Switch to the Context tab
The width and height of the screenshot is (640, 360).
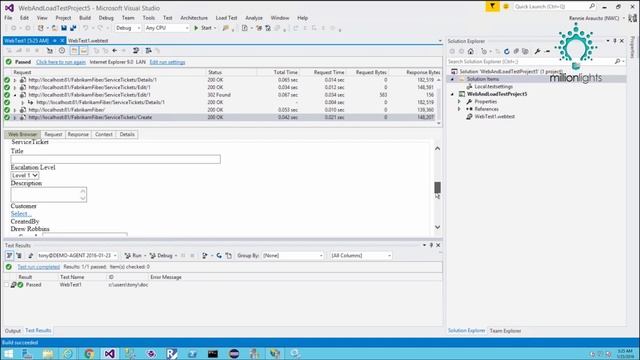click(x=104, y=134)
